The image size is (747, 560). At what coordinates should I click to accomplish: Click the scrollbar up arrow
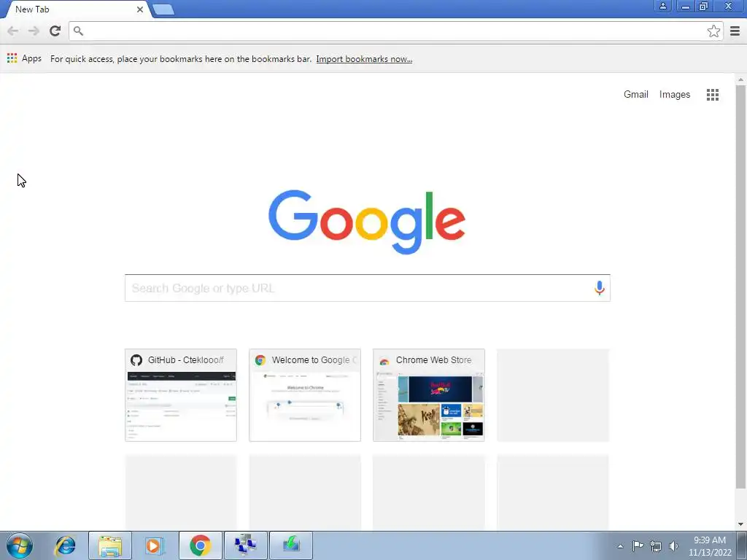pos(740,79)
